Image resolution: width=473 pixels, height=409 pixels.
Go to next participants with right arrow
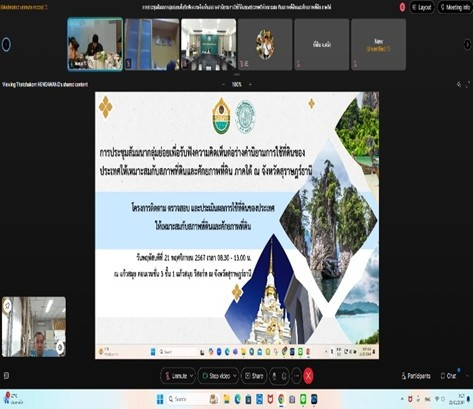(468, 44)
